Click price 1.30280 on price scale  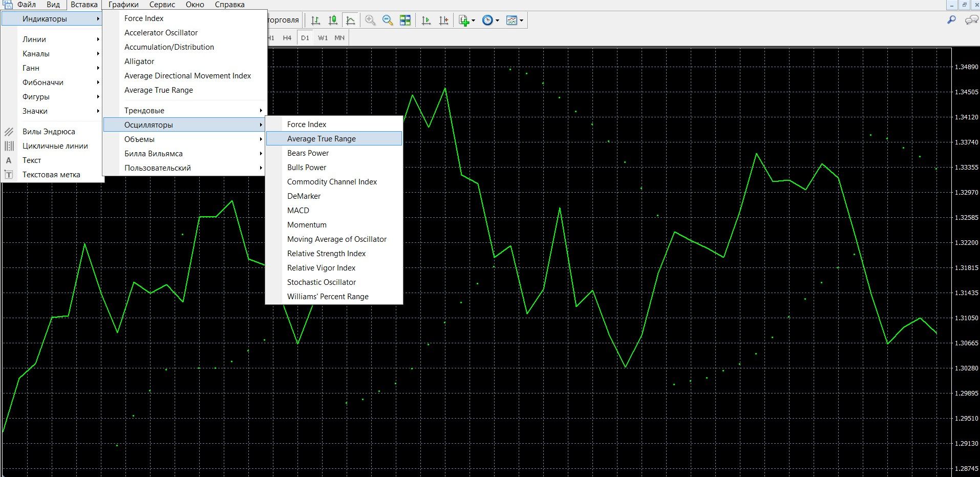[966, 368]
